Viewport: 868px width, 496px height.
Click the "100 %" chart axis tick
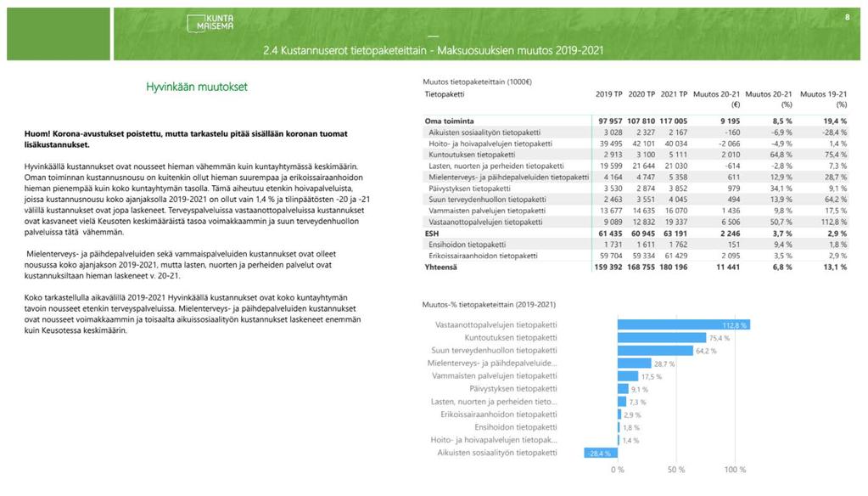[735, 470]
